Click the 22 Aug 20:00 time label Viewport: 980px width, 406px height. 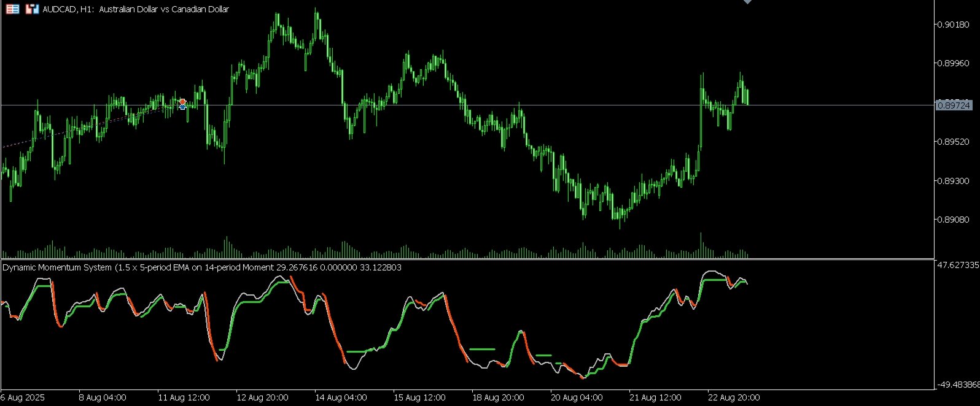tap(734, 397)
